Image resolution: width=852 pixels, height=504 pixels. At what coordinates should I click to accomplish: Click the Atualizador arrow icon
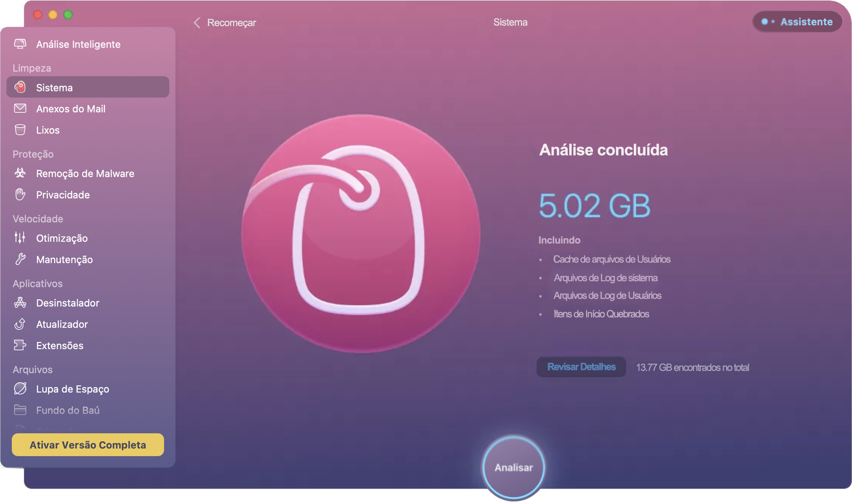point(20,324)
